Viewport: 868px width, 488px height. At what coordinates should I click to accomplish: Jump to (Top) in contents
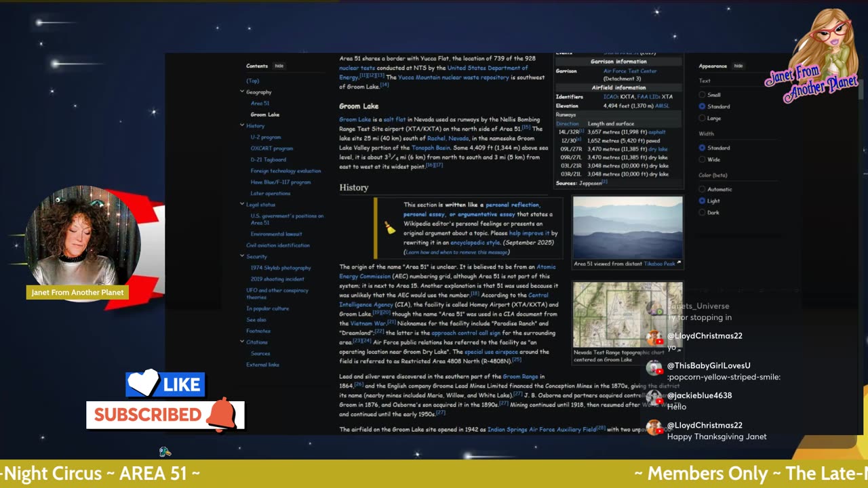tap(253, 81)
